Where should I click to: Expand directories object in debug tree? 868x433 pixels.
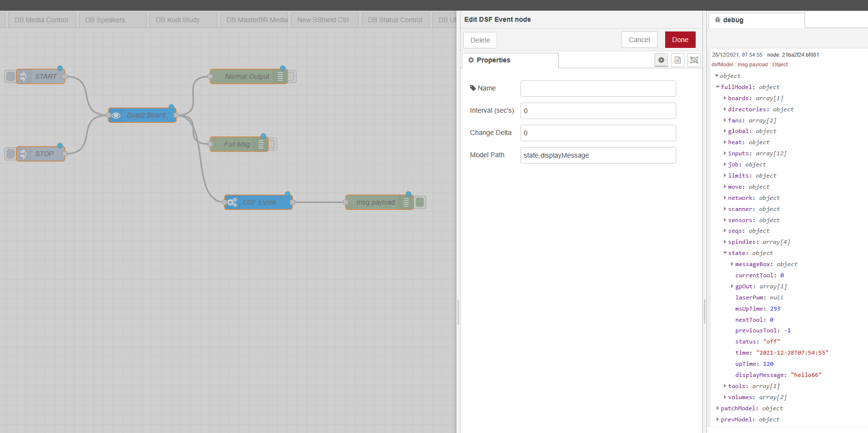[725, 109]
